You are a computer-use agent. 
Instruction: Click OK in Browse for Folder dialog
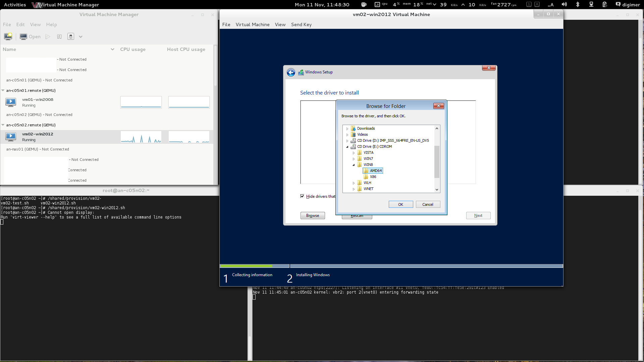pyautogui.click(x=401, y=204)
